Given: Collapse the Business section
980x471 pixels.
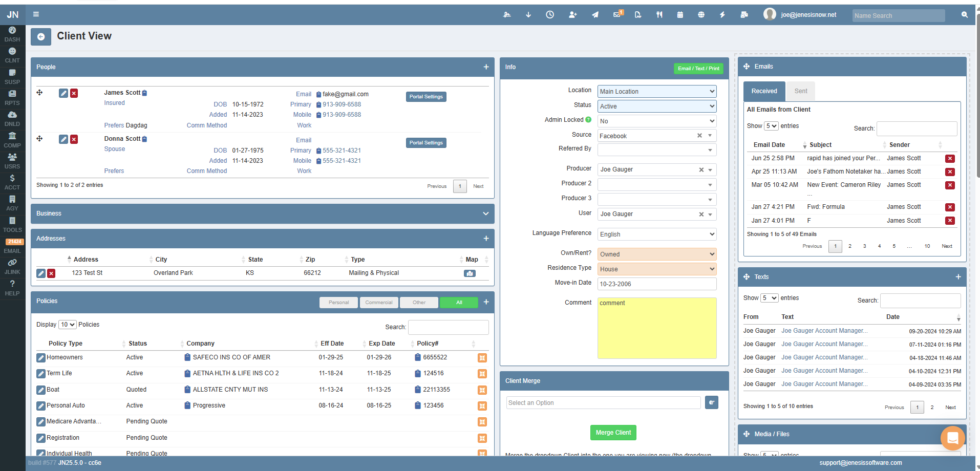Looking at the screenshot, I should [x=485, y=213].
